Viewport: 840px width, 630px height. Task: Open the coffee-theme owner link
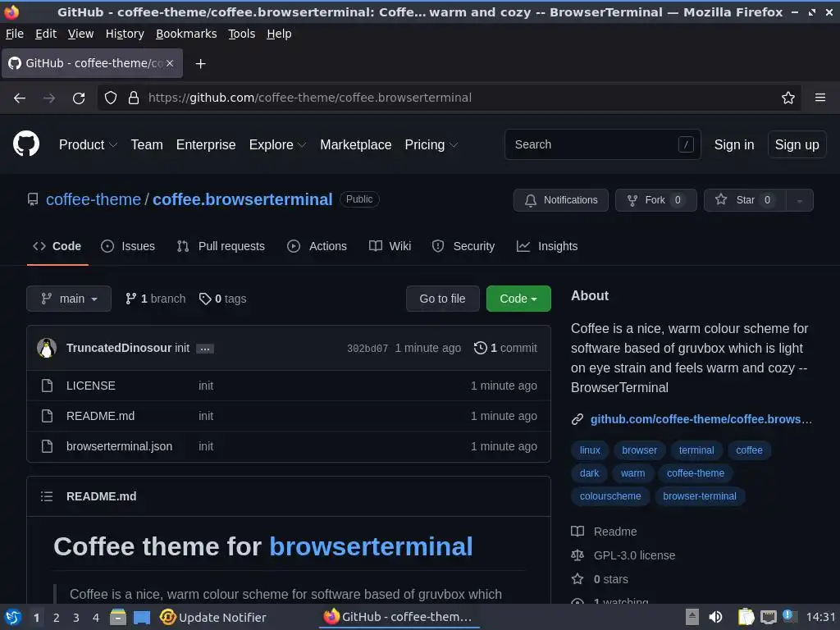[x=94, y=199]
